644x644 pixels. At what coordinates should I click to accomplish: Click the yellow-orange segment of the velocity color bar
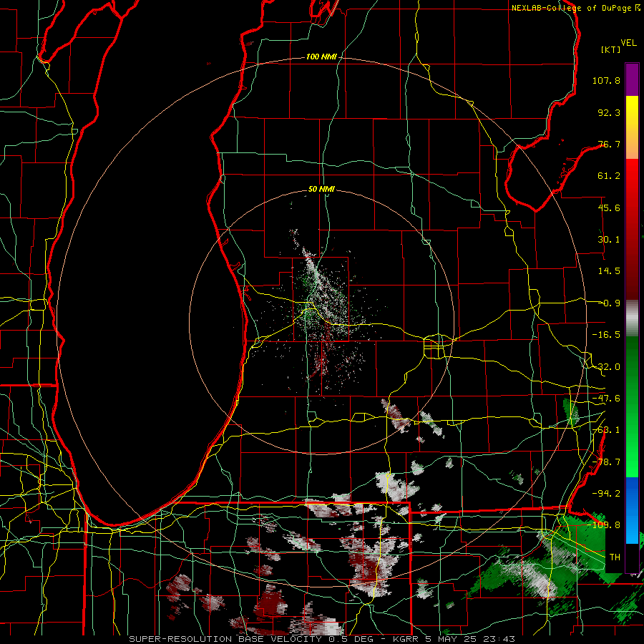[x=632, y=127]
